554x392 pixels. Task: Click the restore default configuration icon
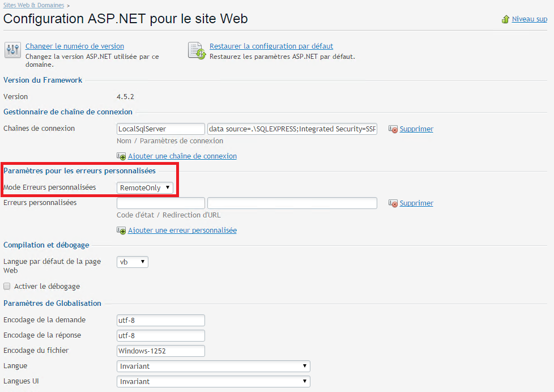[197, 50]
